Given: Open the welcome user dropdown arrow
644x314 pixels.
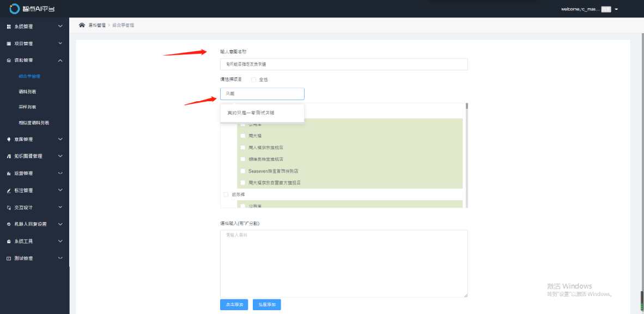Looking at the screenshot, I should click(x=616, y=9).
